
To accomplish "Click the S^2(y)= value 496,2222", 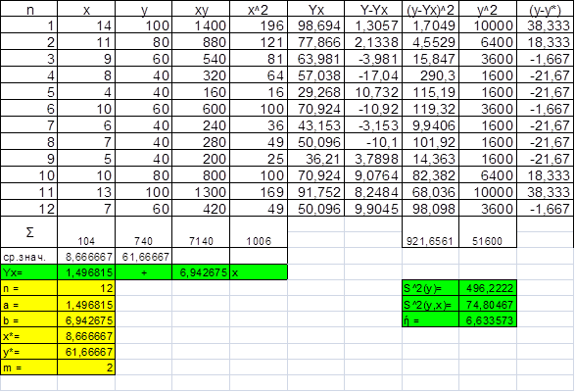I will click(x=488, y=288).
